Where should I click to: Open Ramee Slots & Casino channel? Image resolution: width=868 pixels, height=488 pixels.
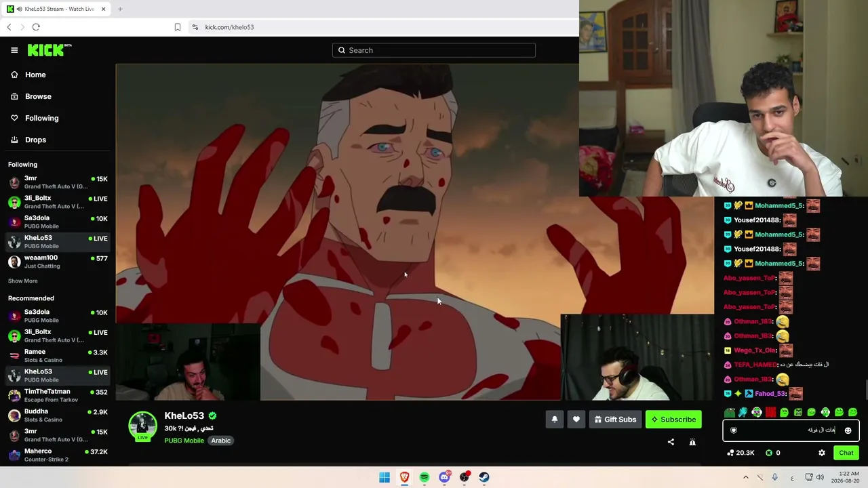click(x=58, y=356)
